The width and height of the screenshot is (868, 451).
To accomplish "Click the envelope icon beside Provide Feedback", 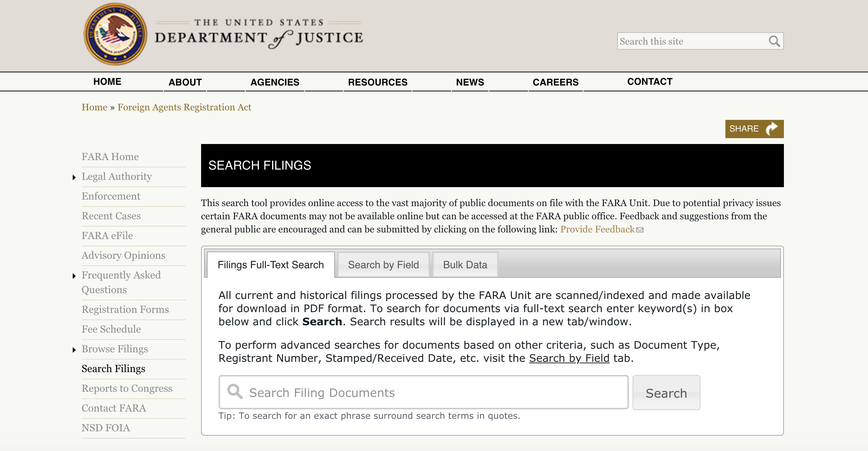I will coord(640,230).
